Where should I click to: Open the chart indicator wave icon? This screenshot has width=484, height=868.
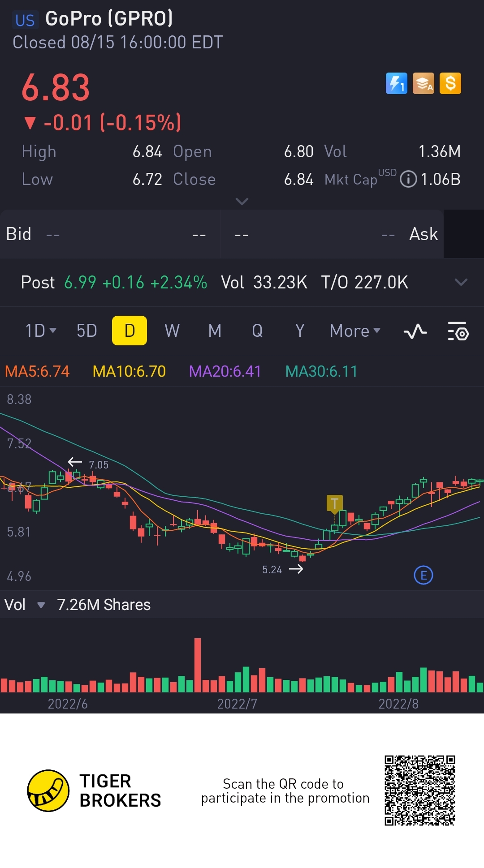415,331
